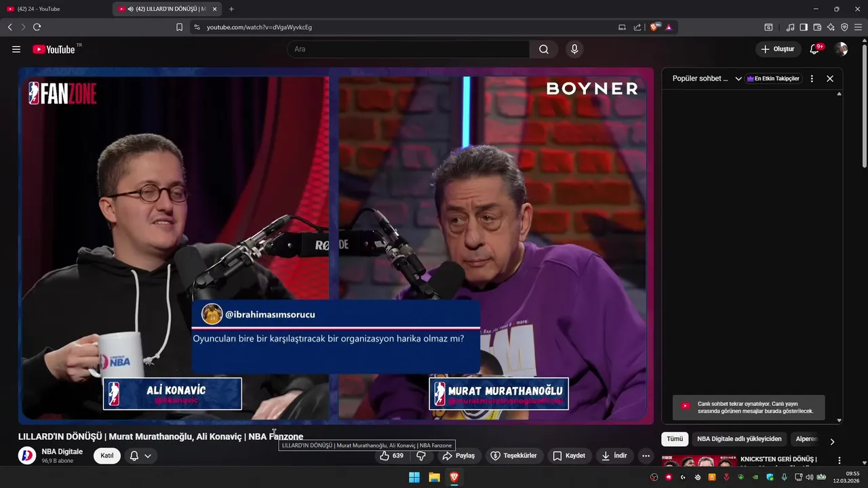868x488 pixels.
Task: Expand the notification bell dropdown for NBA Digitale
Action: pyautogui.click(x=140, y=455)
